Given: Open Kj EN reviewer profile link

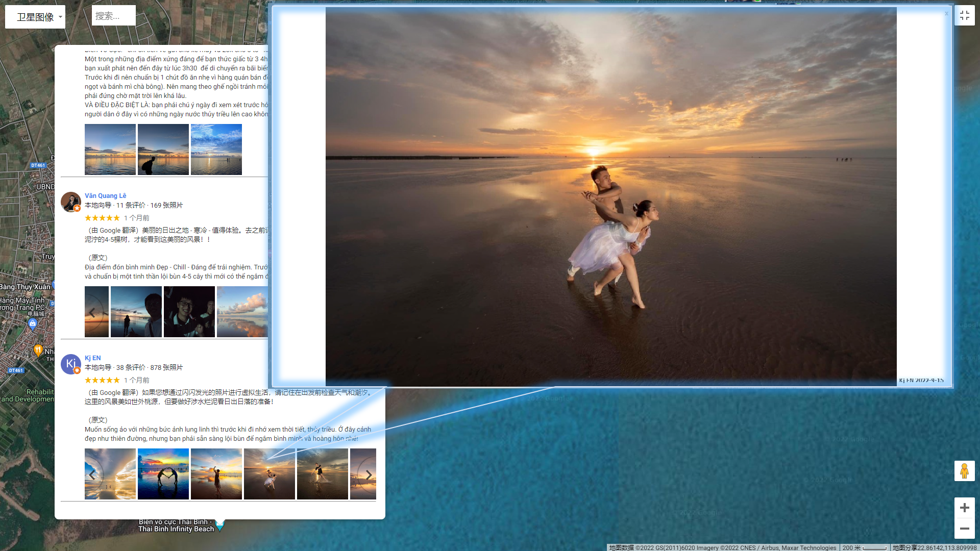Looking at the screenshot, I should 92,358.
